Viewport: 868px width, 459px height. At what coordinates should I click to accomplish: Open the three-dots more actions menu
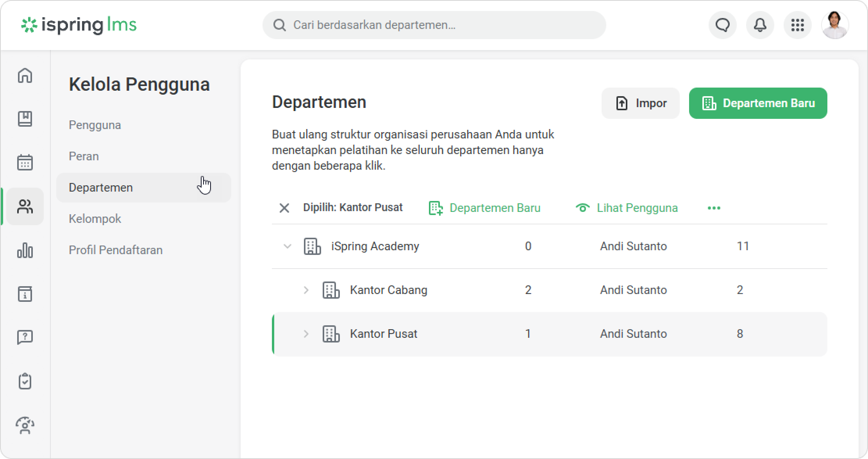[x=714, y=208]
